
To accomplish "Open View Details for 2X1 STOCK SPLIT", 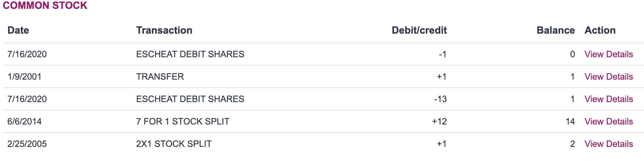I will [x=609, y=144].
